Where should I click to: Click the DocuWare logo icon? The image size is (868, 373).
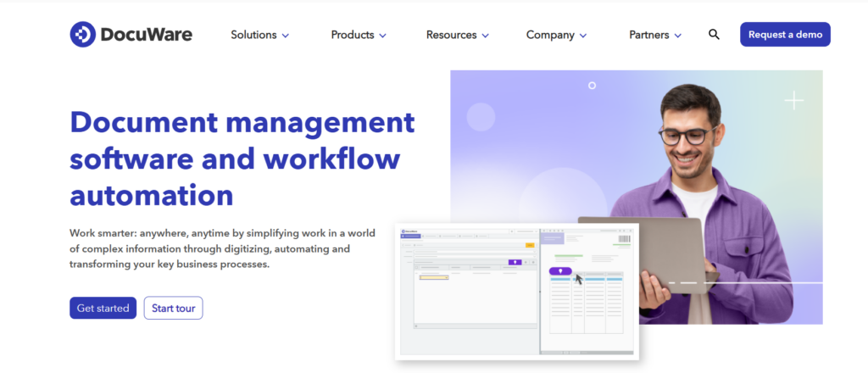tap(83, 35)
